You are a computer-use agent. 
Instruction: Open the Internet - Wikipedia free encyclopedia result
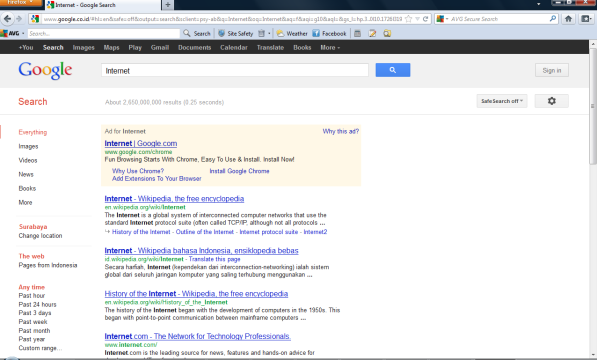[x=174, y=199]
